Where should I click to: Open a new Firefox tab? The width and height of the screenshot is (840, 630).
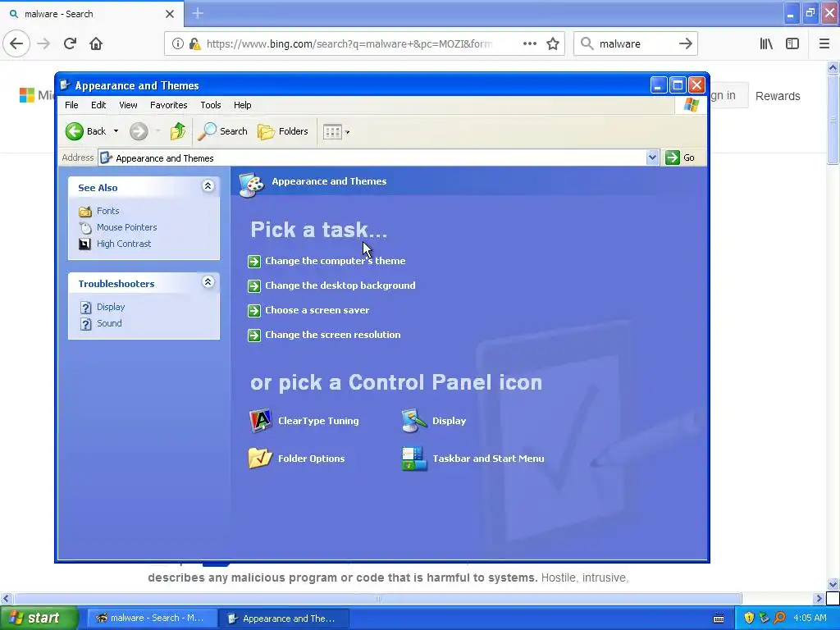coord(198,13)
